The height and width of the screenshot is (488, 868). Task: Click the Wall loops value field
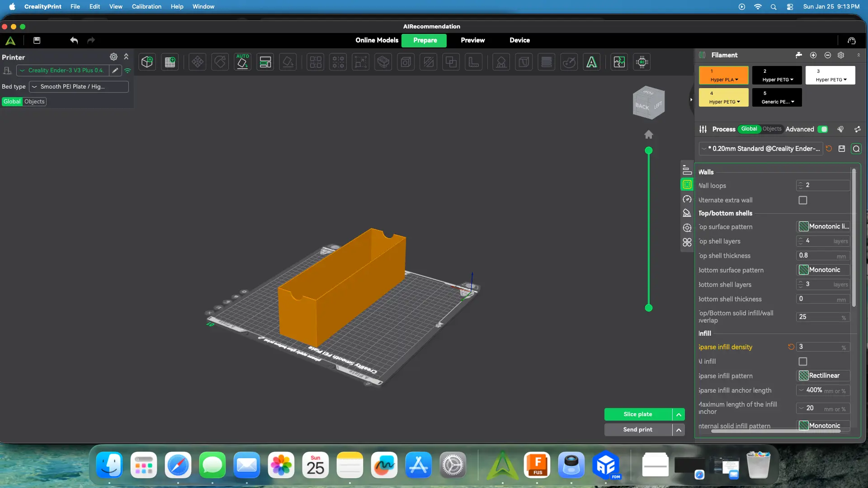[823, 185]
